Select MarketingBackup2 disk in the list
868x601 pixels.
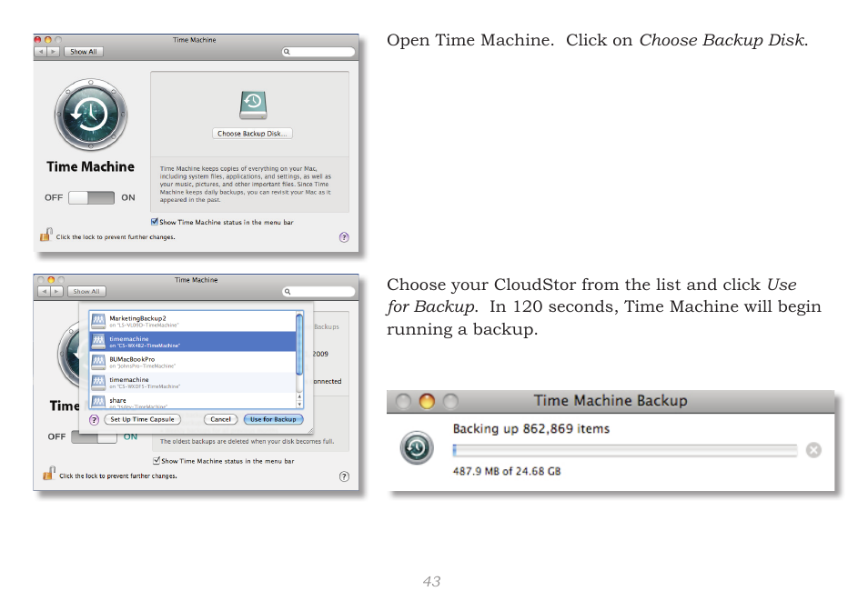tap(193, 321)
